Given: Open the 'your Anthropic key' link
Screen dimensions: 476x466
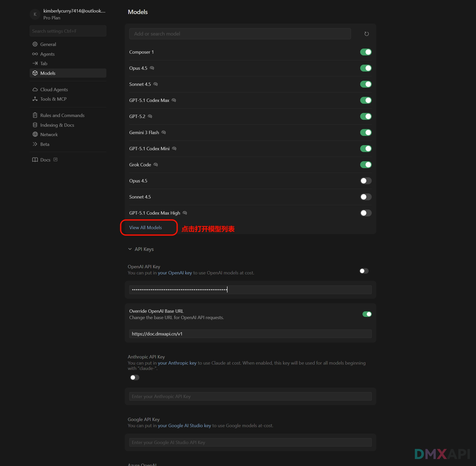Looking at the screenshot, I should (177, 363).
